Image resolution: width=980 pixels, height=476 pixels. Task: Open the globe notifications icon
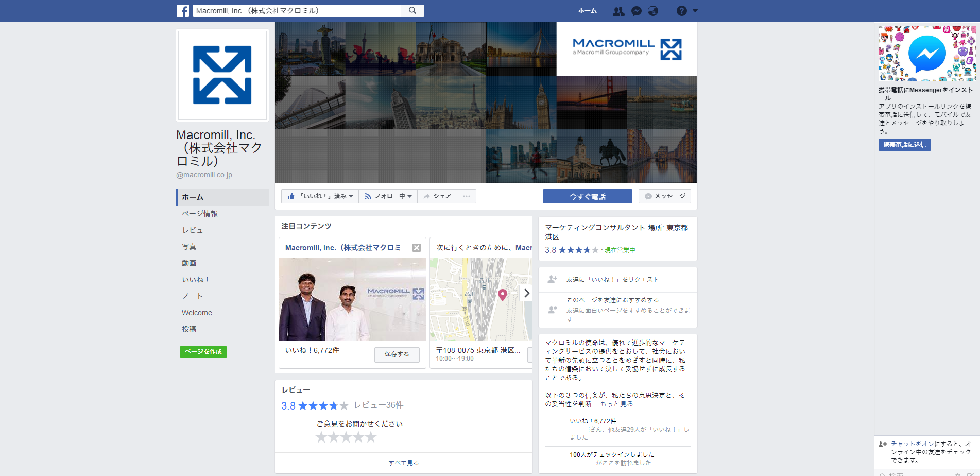(653, 11)
